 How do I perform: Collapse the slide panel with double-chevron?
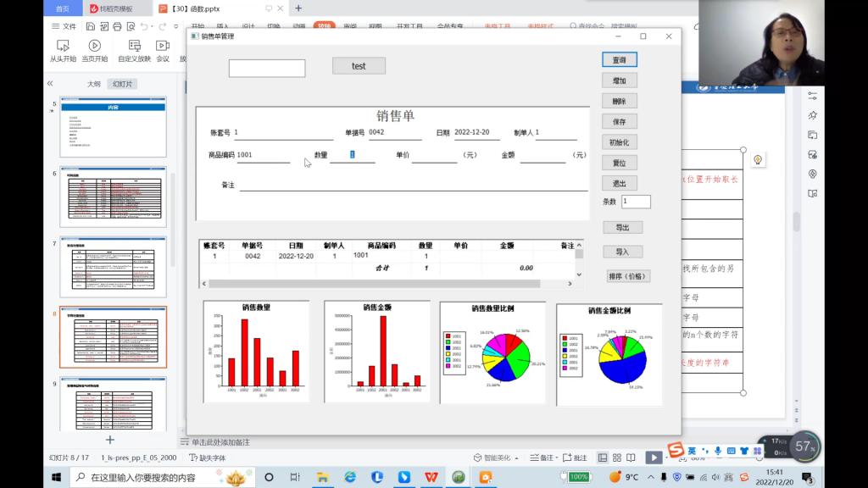pyautogui.click(x=50, y=84)
